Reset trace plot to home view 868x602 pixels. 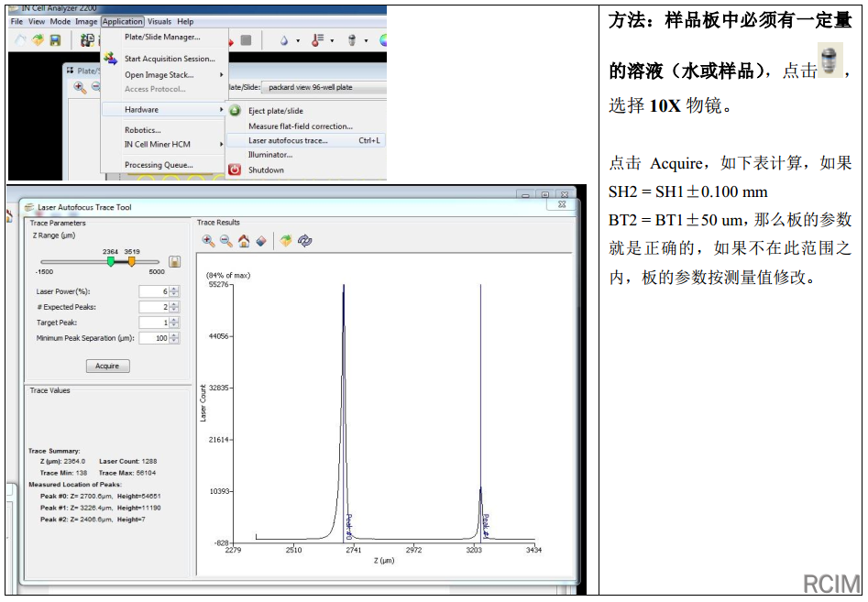point(244,241)
